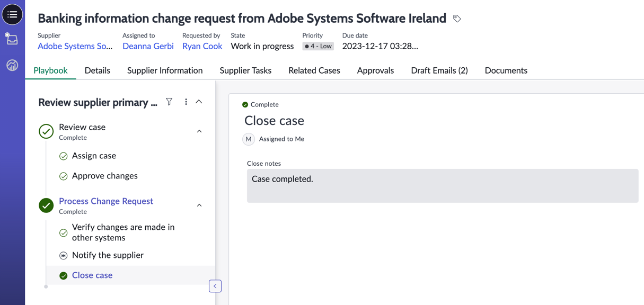The width and height of the screenshot is (644, 305).
Task: Click the case title heading
Action: point(242,19)
